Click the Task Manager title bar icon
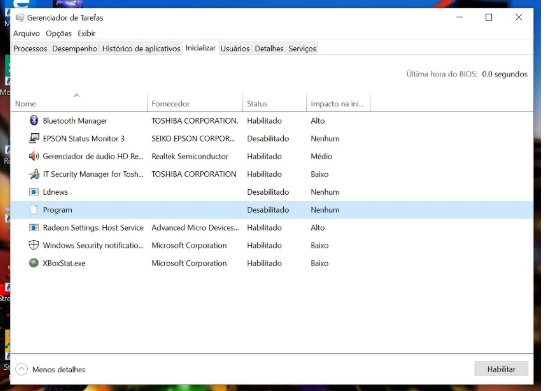 (x=20, y=18)
